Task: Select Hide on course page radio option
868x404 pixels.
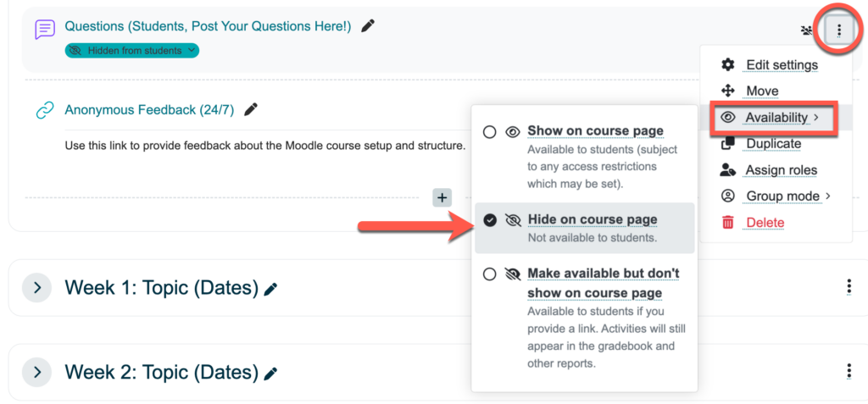Action: (489, 219)
